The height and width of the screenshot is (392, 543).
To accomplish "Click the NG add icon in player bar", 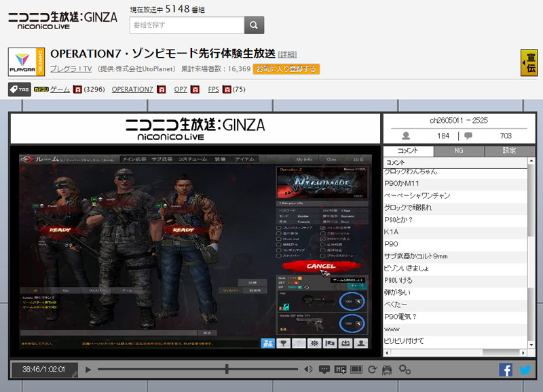I will tap(340, 370).
